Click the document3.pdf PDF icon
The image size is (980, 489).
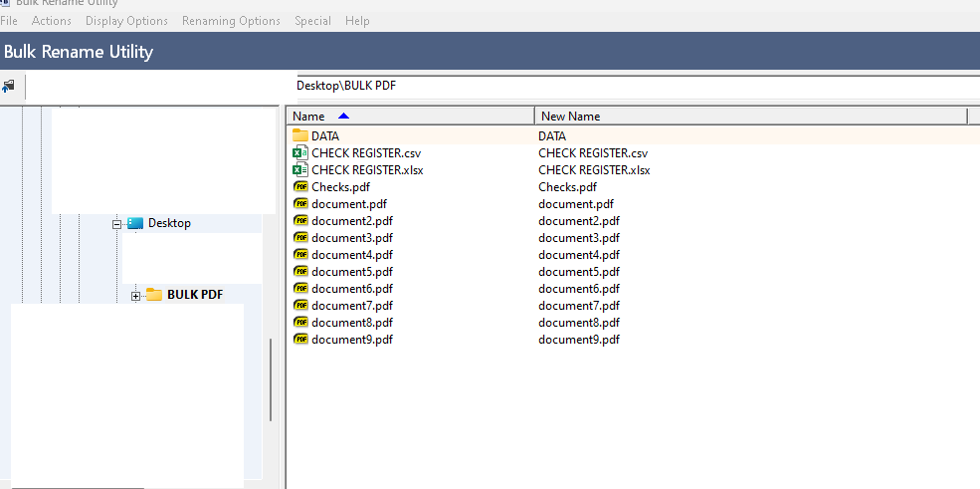point(300,237)
